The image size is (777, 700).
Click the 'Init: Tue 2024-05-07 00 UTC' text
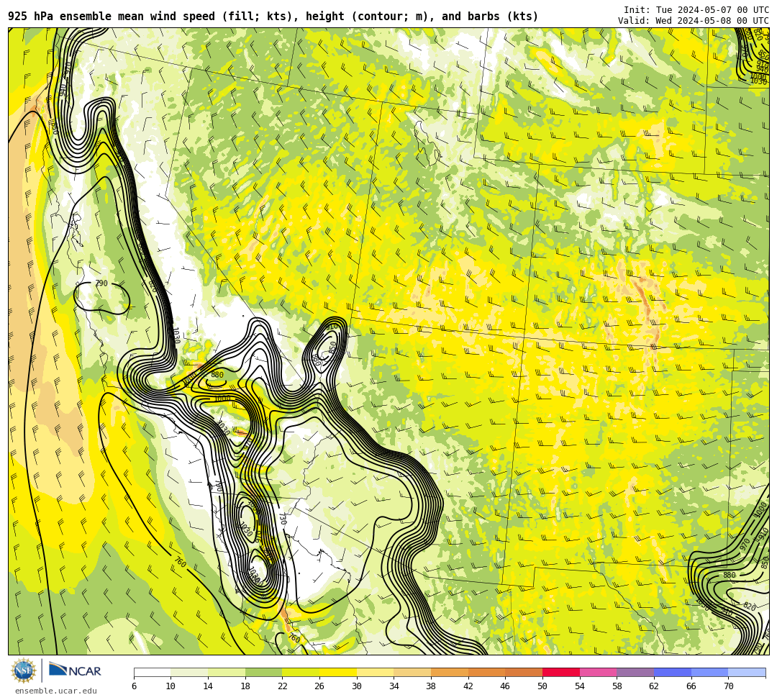pyautogui.click(x=696, y=10)
